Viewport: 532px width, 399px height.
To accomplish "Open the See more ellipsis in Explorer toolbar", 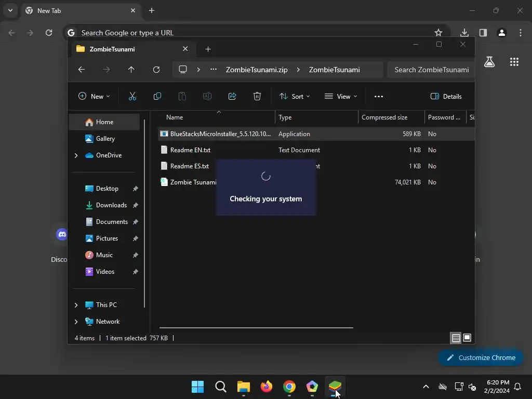I will pos(379,96).
